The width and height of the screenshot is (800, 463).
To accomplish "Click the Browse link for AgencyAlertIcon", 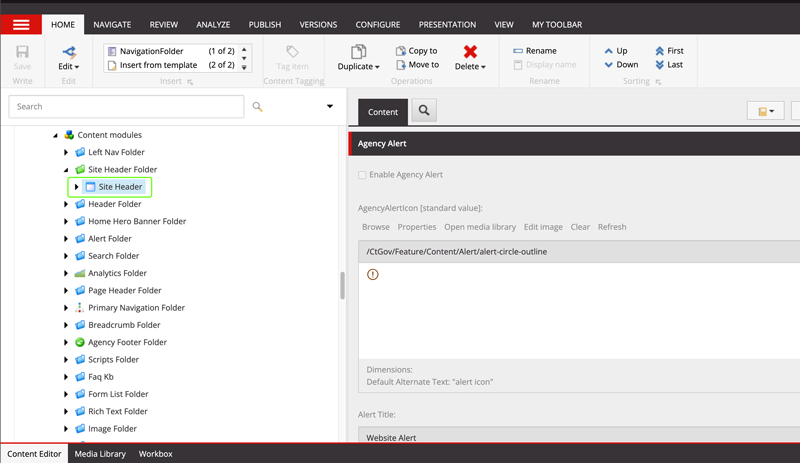I will (376, 227).
